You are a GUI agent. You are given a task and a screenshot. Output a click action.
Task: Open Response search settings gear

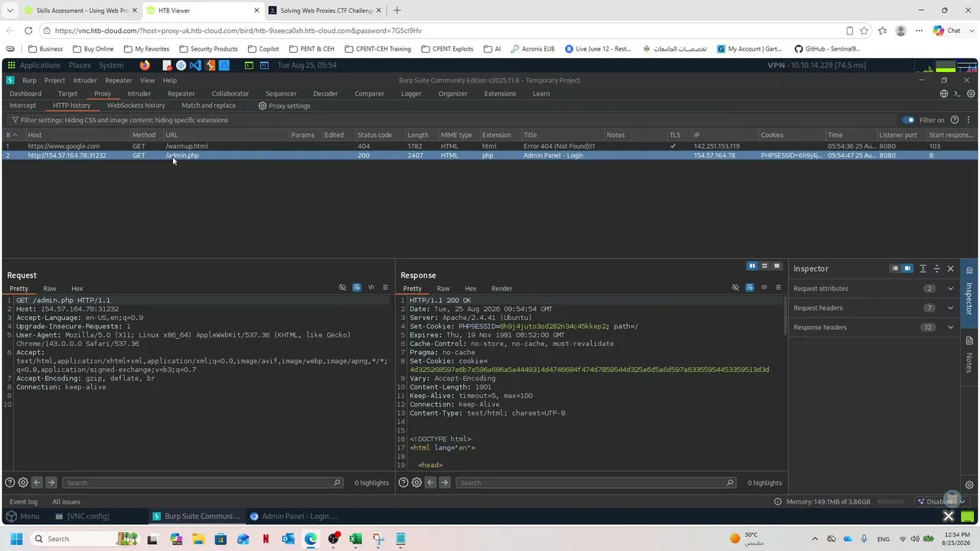(x=416, y=483)
